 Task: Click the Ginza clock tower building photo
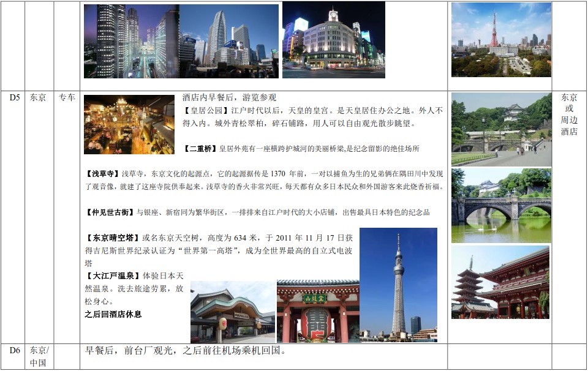pos(333,40)
